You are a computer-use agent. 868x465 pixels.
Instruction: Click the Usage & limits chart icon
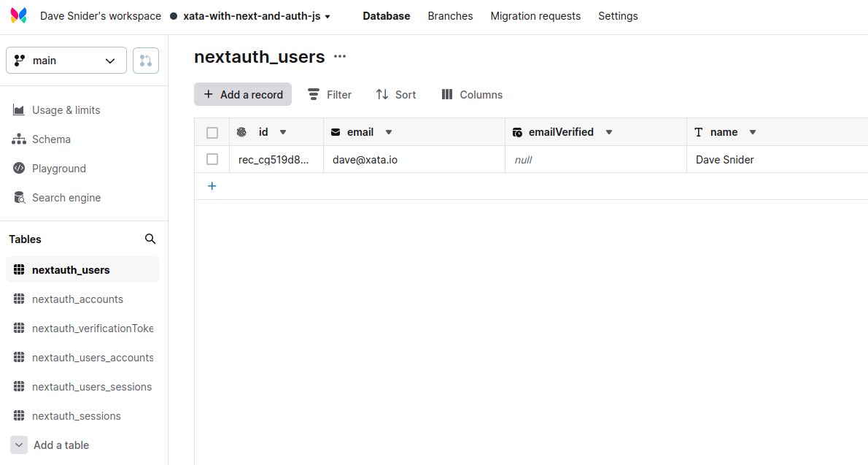(x=19, y=109)
